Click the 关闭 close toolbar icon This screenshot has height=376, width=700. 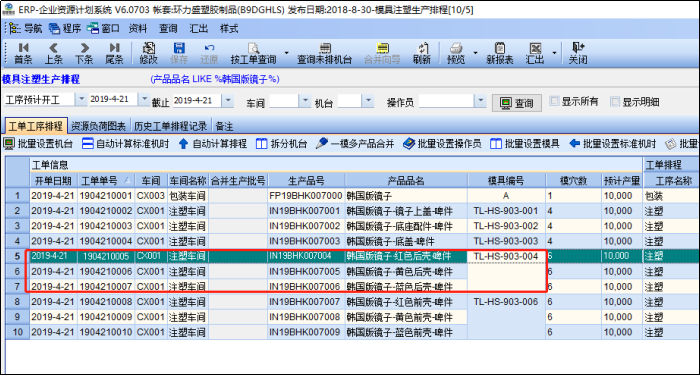pos(578,53)
